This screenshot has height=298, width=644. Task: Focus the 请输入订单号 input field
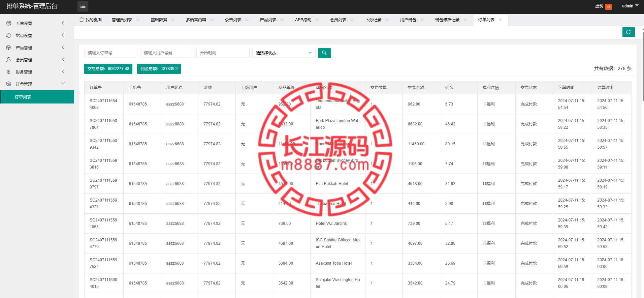tap(111, 53)
